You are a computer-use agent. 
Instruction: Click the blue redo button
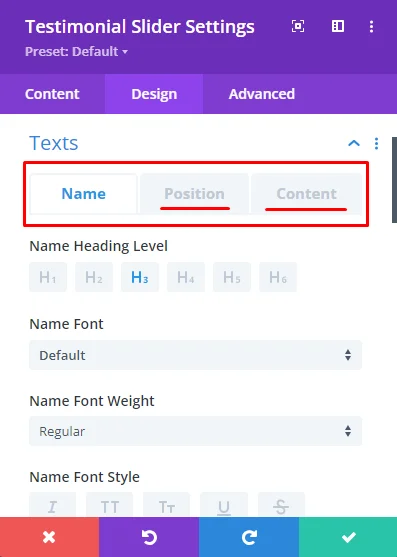pyautogui.click(x=249, y=537)
